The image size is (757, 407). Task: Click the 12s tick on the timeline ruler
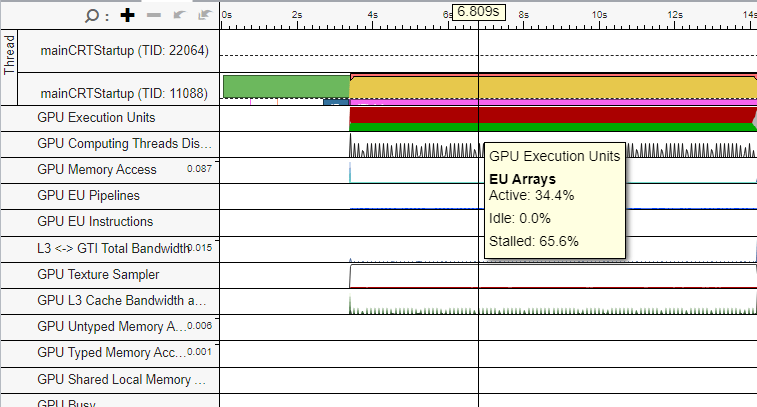pyautogui.click(x=675, y=15)
